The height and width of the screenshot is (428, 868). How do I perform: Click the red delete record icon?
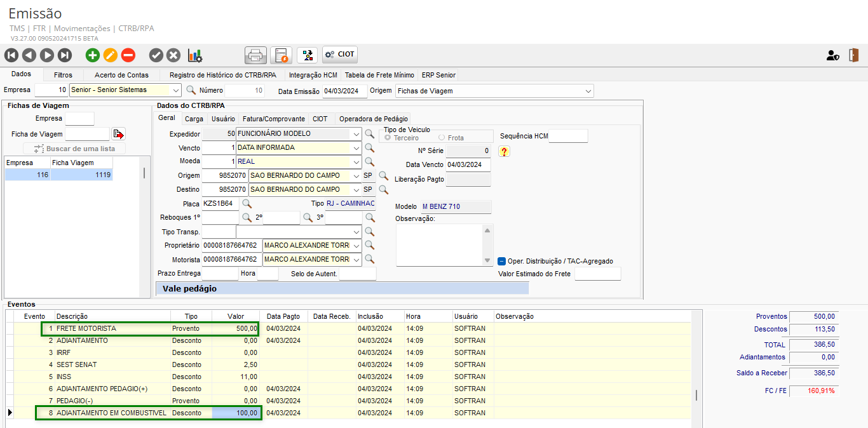pyautogui.click(x=128, y=55)
